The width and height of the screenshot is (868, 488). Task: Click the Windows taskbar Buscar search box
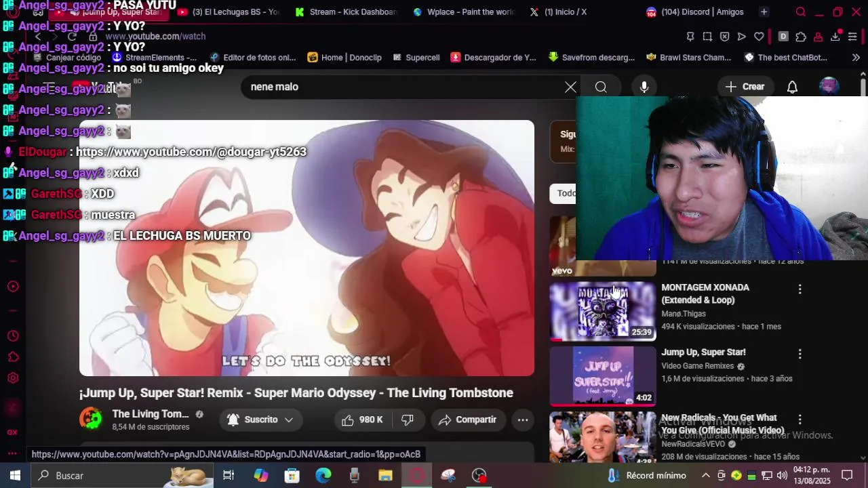(x=122, y=476)
